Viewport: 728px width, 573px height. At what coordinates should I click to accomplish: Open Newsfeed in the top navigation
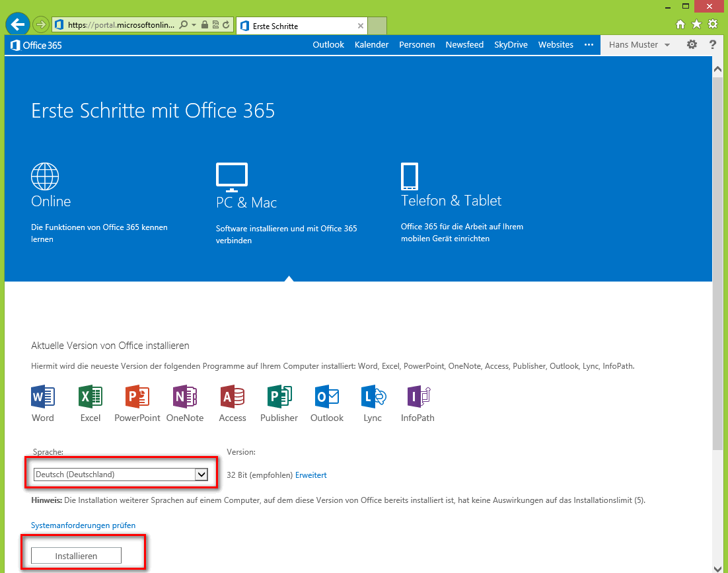click(464, 44)
